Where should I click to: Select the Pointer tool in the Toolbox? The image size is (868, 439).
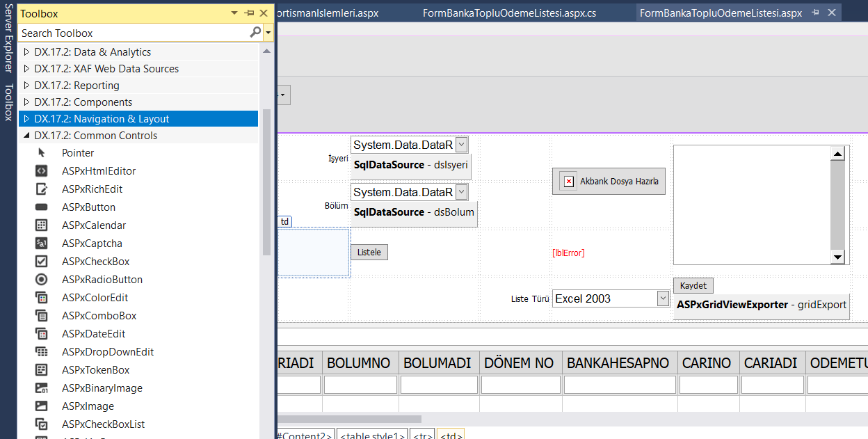coord(78,152)
